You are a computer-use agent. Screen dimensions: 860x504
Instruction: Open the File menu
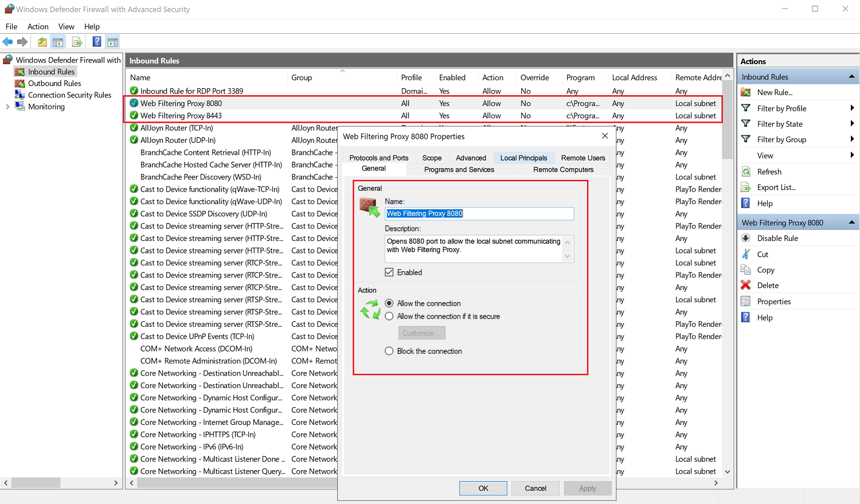click(x=11, y=26)
